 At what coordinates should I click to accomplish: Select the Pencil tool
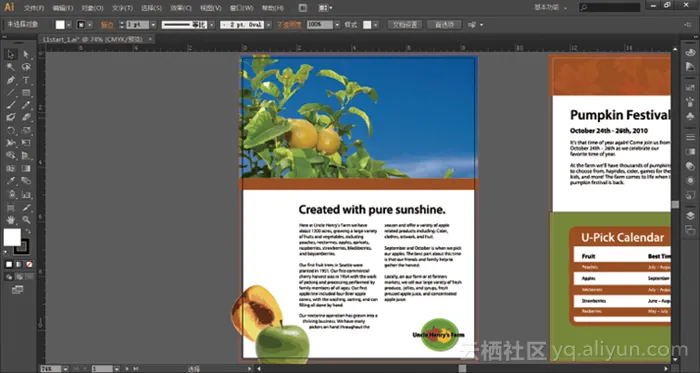point(26,105)
